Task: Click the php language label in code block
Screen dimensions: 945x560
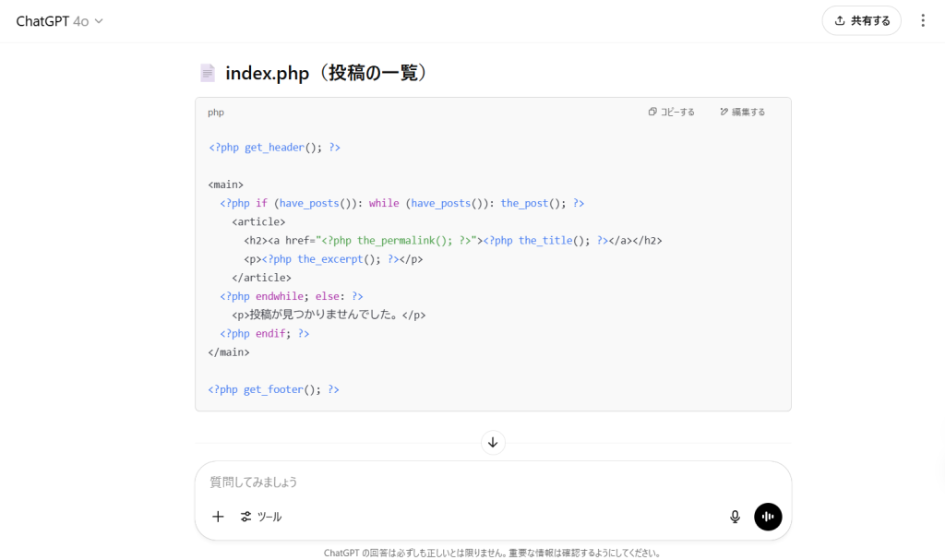Action: (x=216, y=113)
